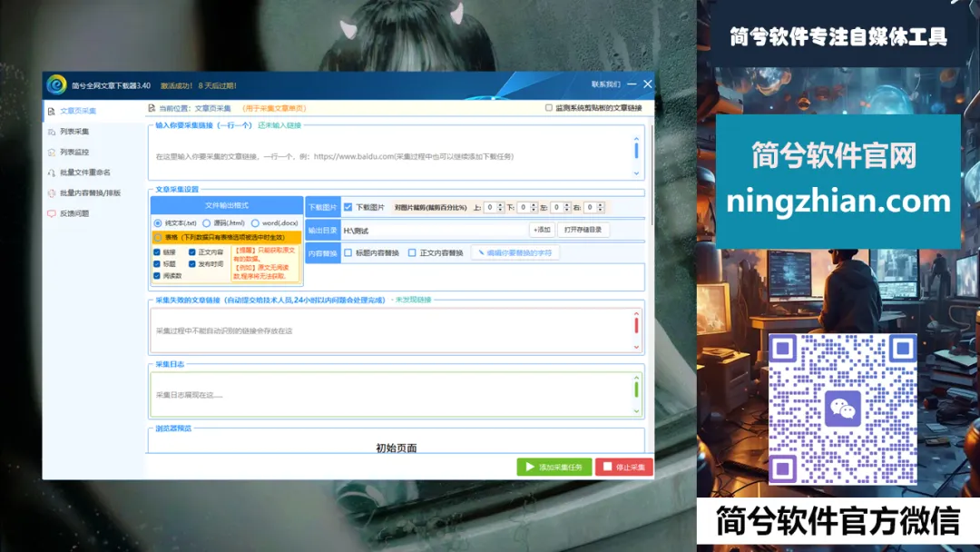Uncheck the 标题 field checkbox
This screenshot has width=980, height=552.
(x=157, y=264)
